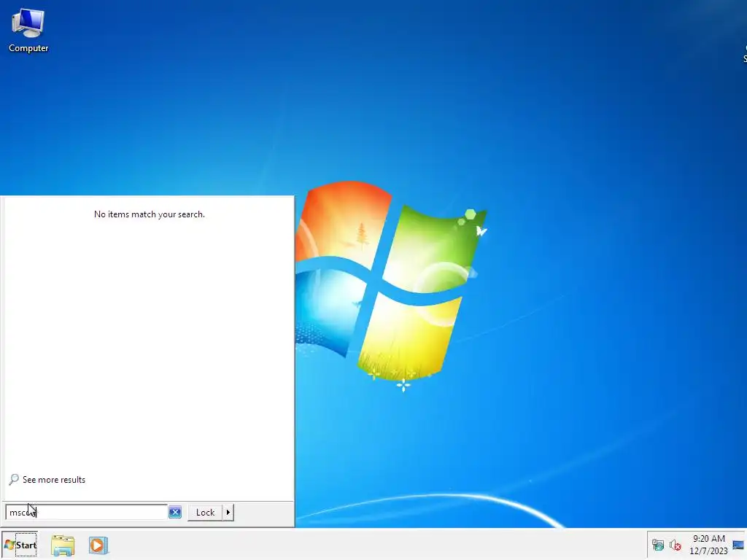Click the Start button on the taskbar
The width and height of the screenshot is (747, 560).
[x=20, y=545]
